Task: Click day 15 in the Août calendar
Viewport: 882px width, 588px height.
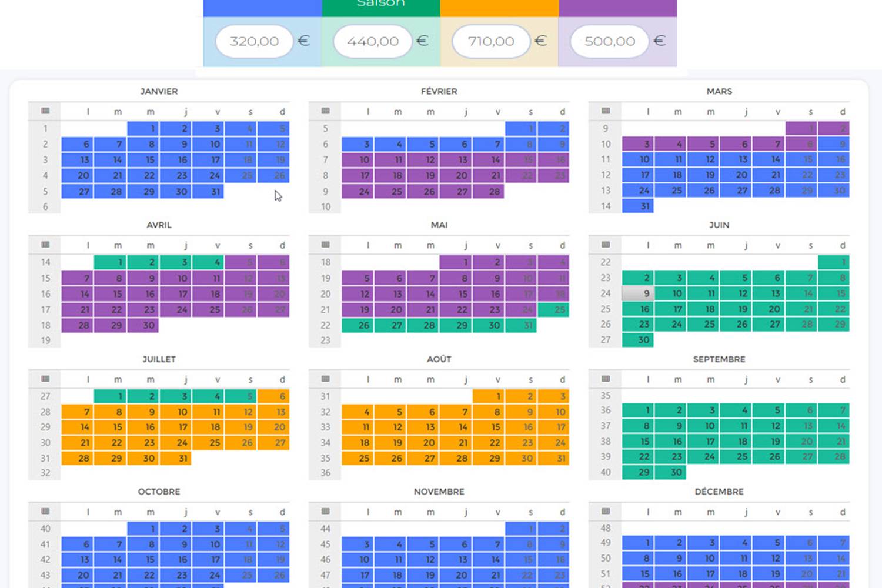Action: (488, 427)
